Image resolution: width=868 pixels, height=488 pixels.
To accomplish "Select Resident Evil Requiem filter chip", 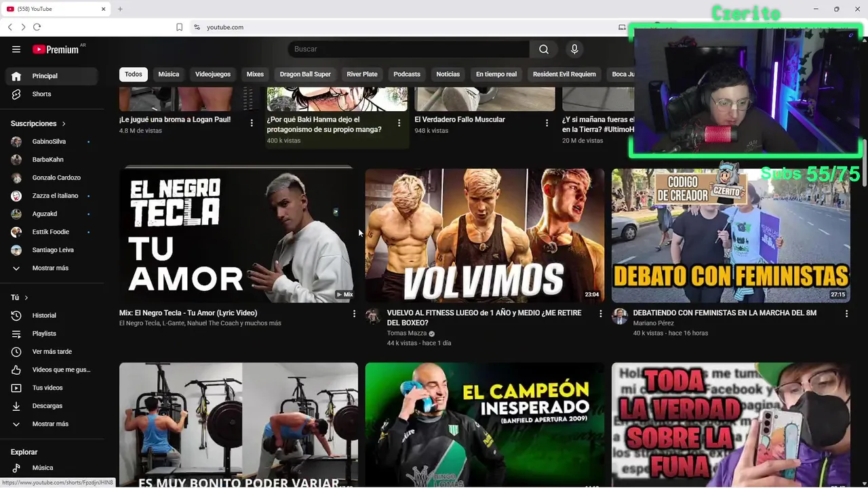I will coord(564,74).
